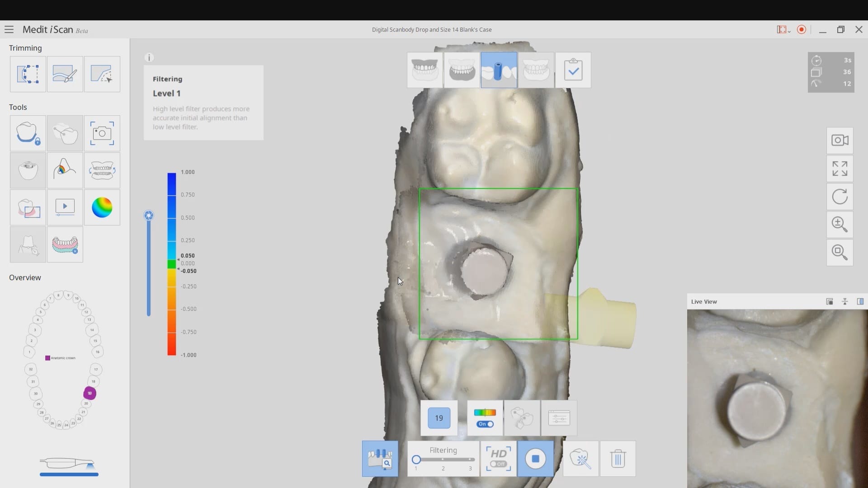Stop scanning with the stop button
This screenshot has height=488, width=868.
[536, 459]
